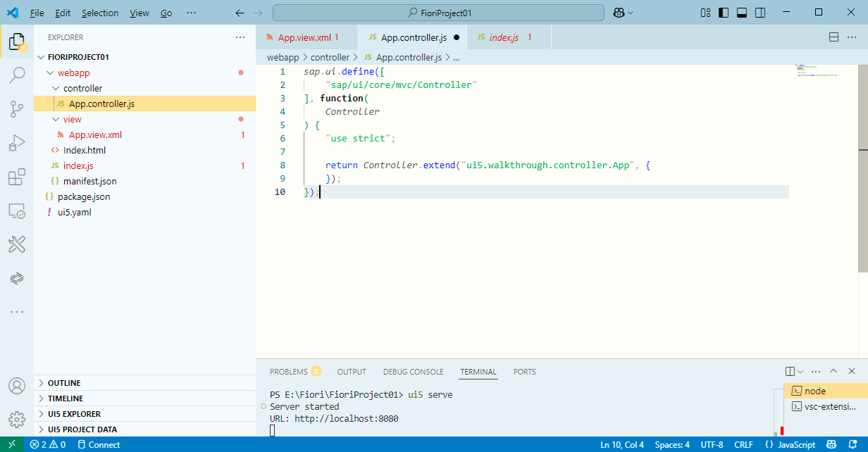Select the vsc-extensi... terminal instance
The width and height of the screenshot is (868, 452).
[x=826, y=406]
